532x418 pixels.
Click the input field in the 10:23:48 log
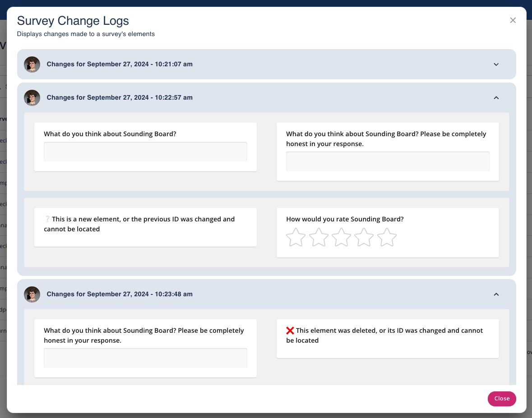click(x=145, y=358)
